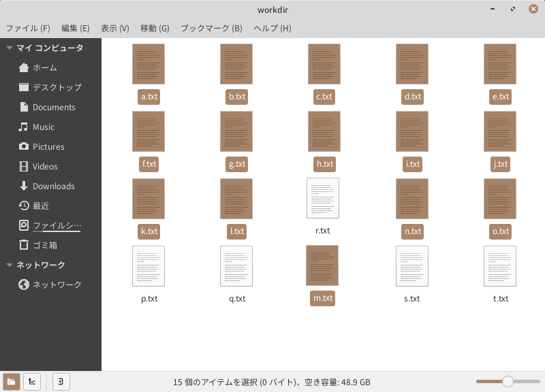Show places view in sidebar
545x392 pixels.
tap(12, 382)
